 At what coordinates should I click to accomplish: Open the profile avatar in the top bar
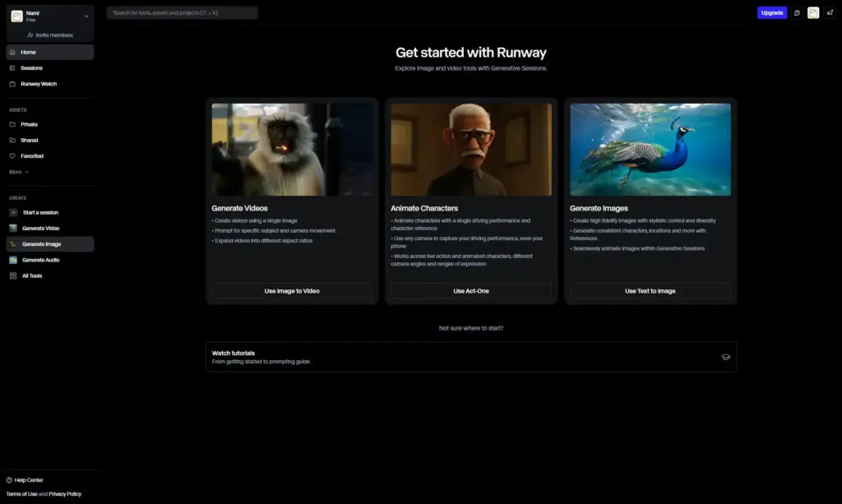pyautogui.click(x=813, y=13)
